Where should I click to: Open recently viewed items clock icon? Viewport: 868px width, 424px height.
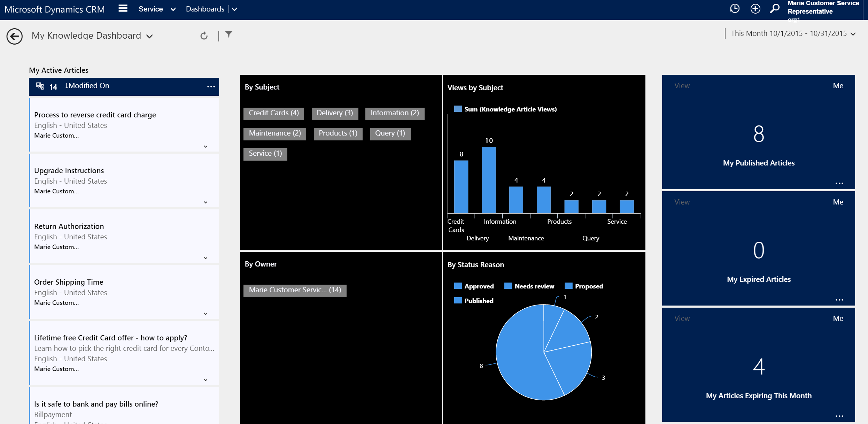(x=735, y=8)
